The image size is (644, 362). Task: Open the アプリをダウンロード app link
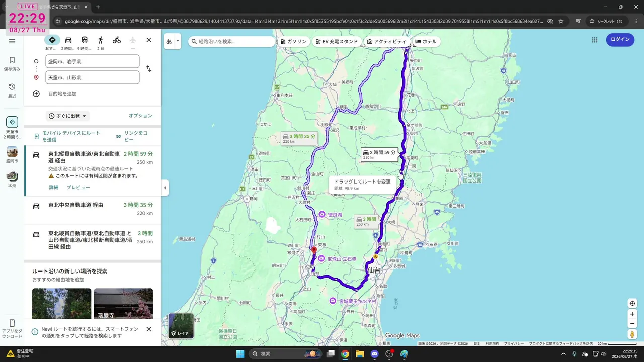12,329
